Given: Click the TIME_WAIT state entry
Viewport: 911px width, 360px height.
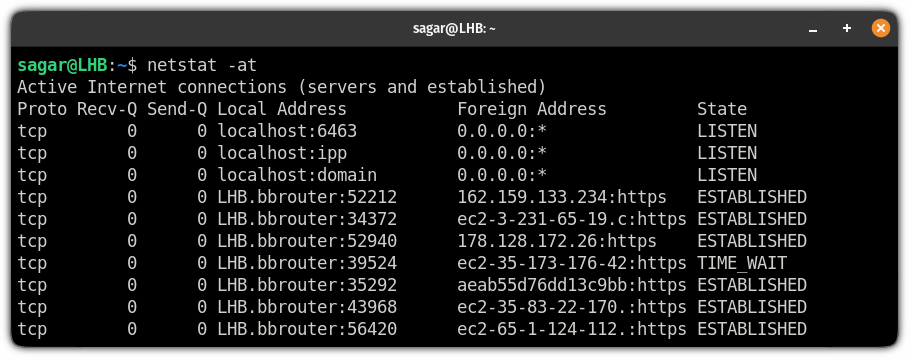Looking at the screenshot, I should pyautogui.click(x=742, y=264).
